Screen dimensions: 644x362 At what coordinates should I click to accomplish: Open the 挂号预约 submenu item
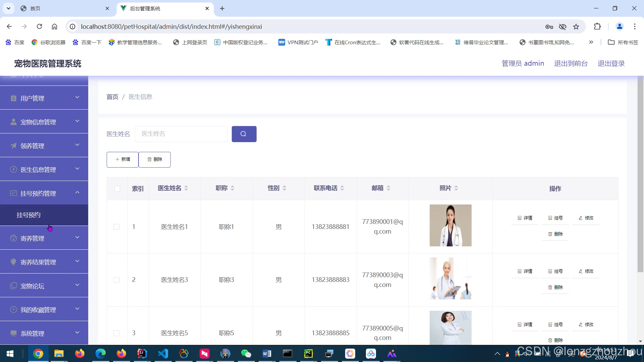(x=29, y=215)
